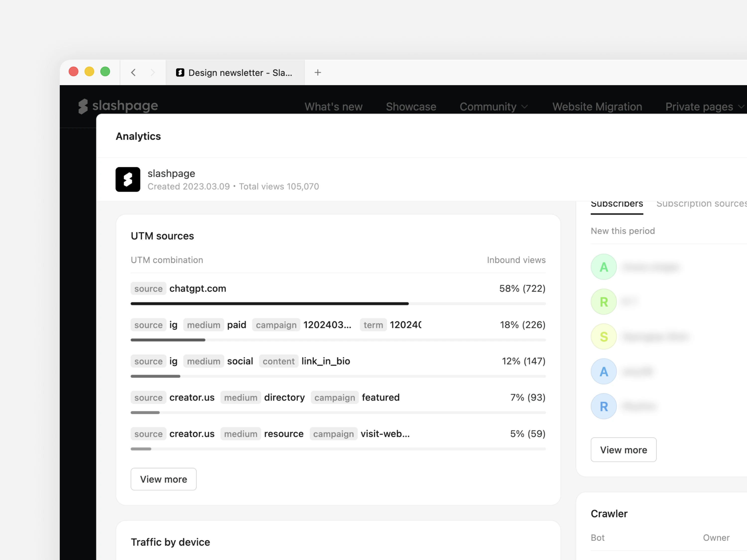747x560 pixels.
Task: Click the resource medium value
Action: 284,434
